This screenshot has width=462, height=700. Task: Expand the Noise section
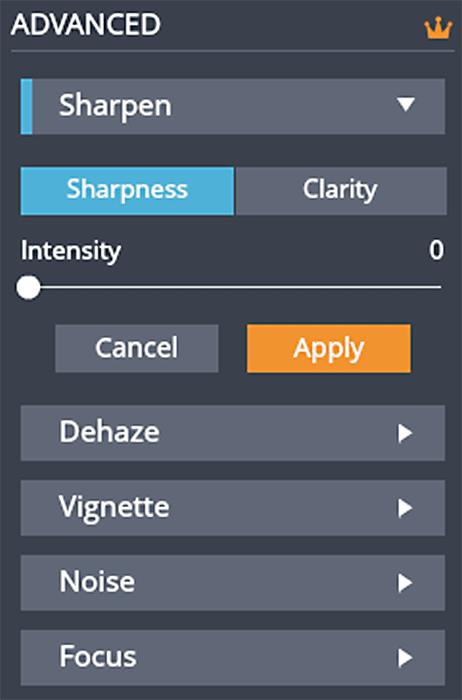[x=233, y=583]
